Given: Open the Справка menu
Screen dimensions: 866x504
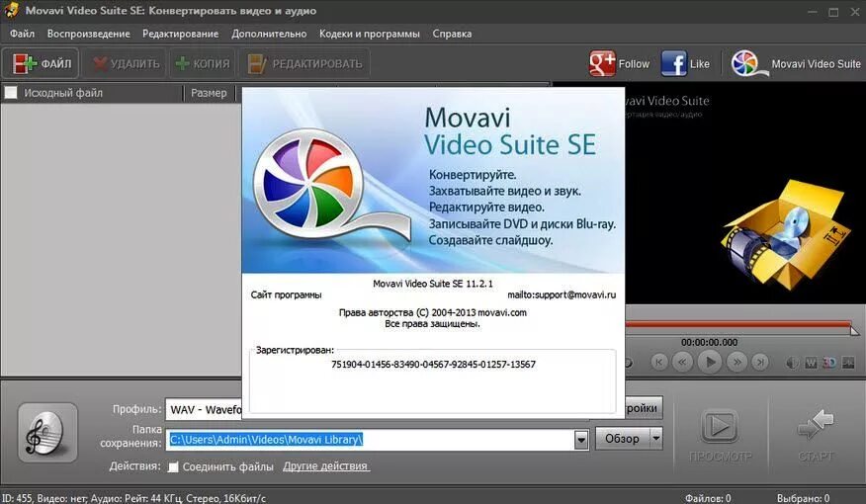Looking at the screenshot, I should pos(452,34).
